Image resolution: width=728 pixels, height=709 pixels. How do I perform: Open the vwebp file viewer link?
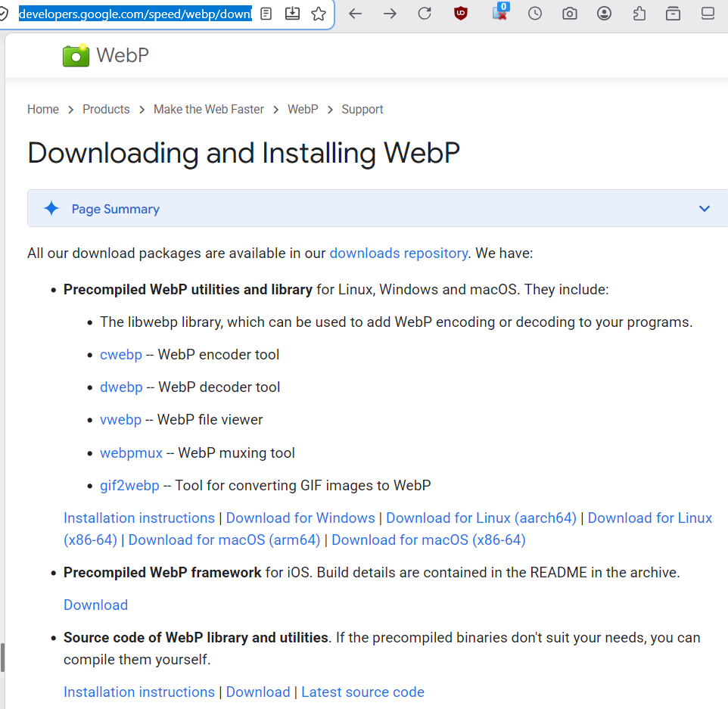[121, 419]
